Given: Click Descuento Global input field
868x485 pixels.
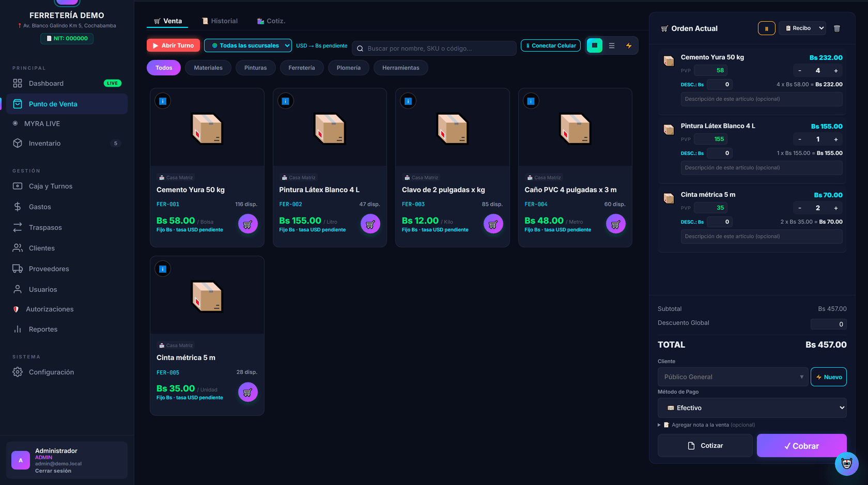Looking at the screenshot, I should 829,324.
